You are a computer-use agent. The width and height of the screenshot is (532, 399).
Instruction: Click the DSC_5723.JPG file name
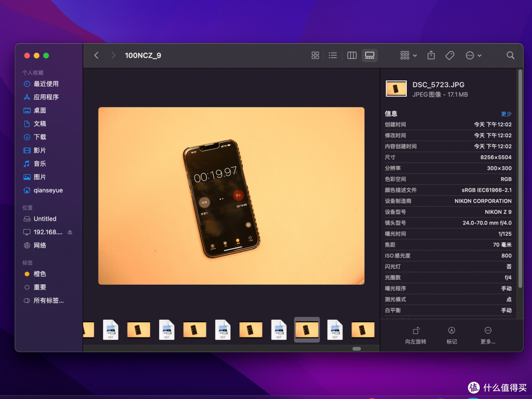click(438, 85)
